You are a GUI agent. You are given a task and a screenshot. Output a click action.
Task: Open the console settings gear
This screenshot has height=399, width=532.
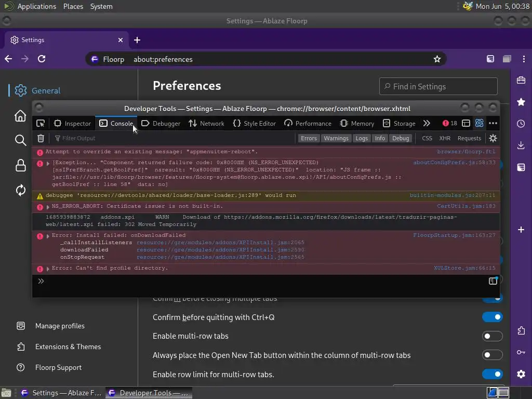(x=493, y=138)
